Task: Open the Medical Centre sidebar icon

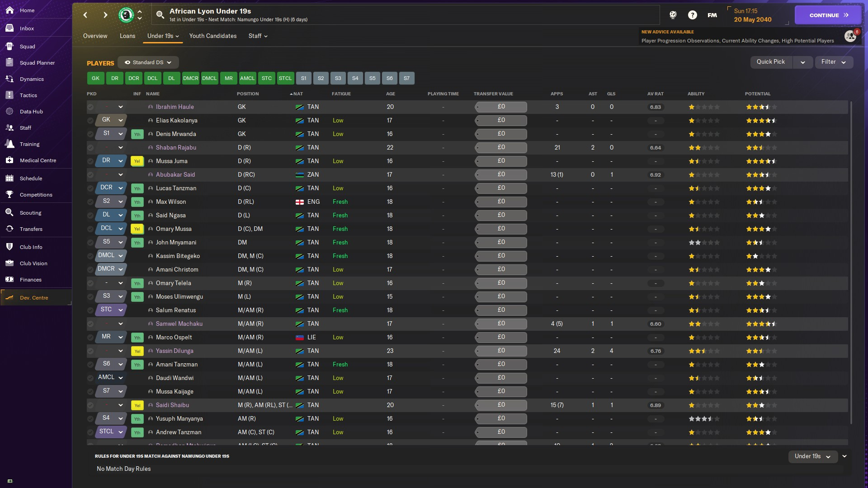Action: pyautogui.click(x=9, y=160)
